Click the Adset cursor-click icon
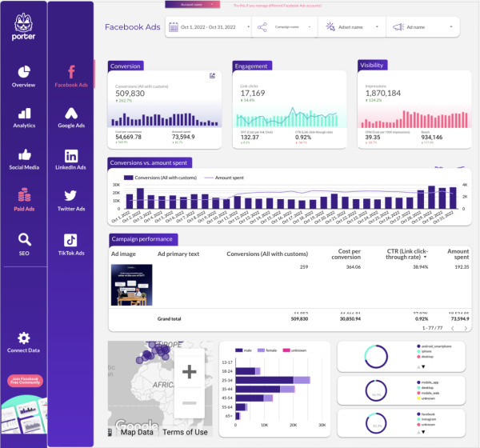Screen dimensions: 480x448 click(330, 27)
